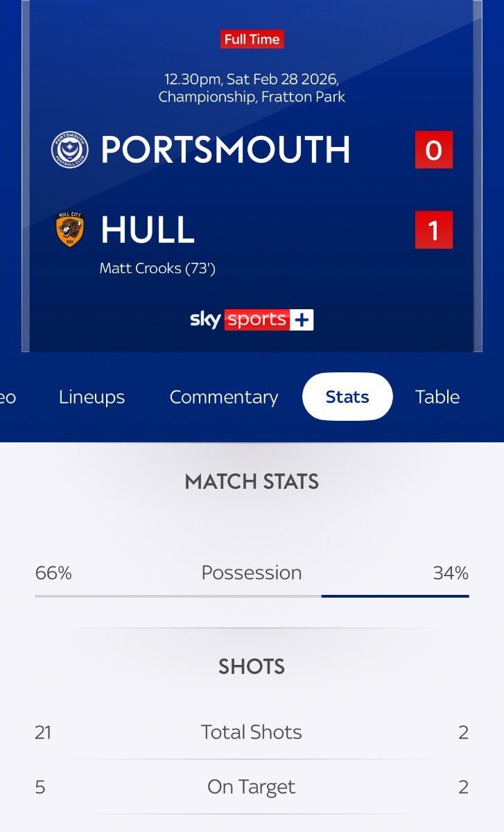
Task: Click the PORTSMOUTH team name
Action: click(x=225, y=150)
